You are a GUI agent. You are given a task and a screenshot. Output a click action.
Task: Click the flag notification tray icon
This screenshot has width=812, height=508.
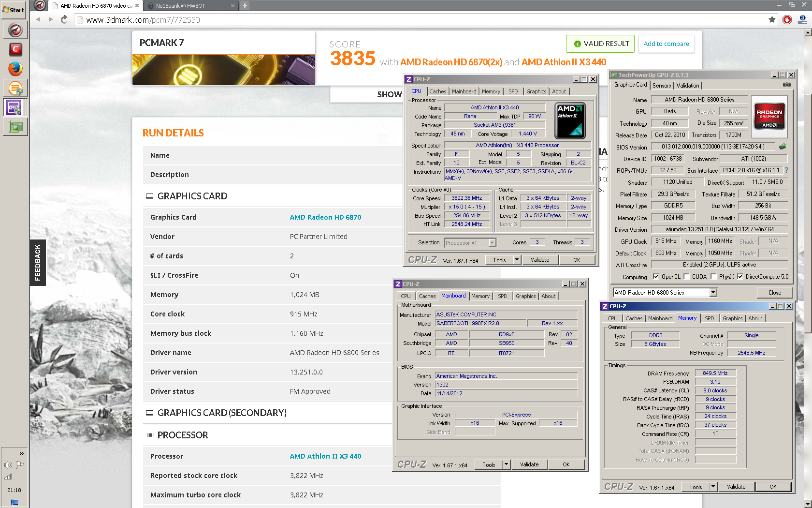tap(20, 465)
